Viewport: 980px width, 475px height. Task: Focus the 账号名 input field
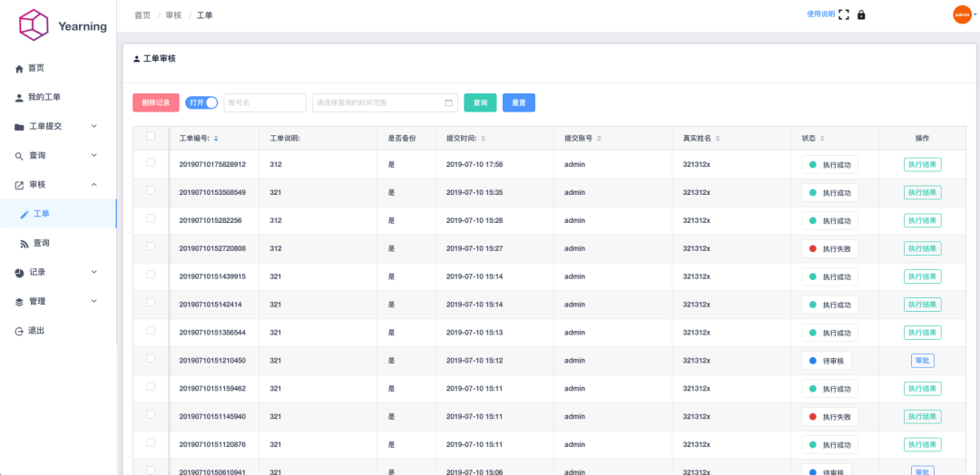(265, 103)
